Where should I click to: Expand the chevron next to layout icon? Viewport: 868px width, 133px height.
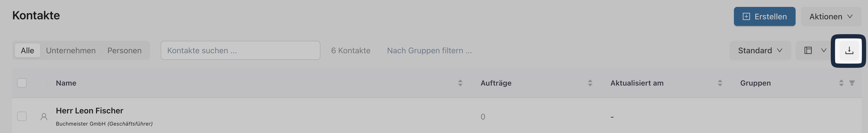[x=824, y=50]
